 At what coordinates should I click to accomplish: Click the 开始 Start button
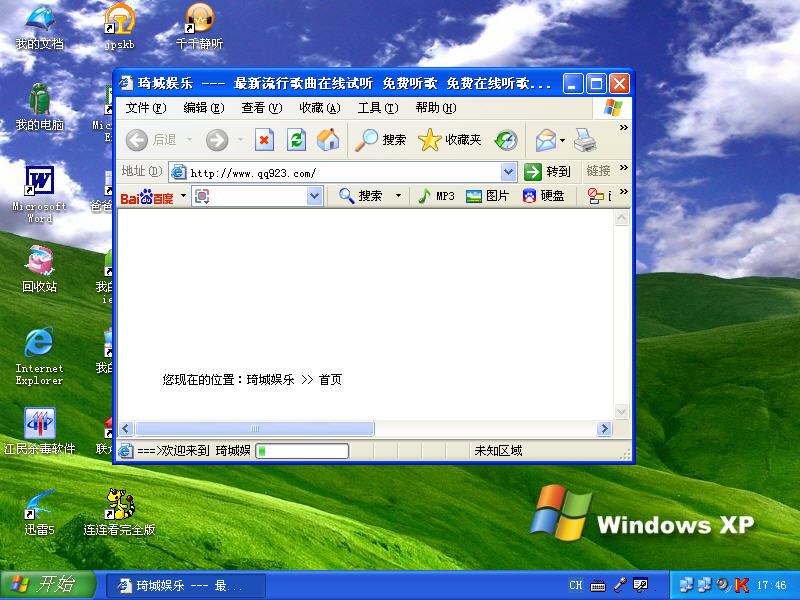47,585
